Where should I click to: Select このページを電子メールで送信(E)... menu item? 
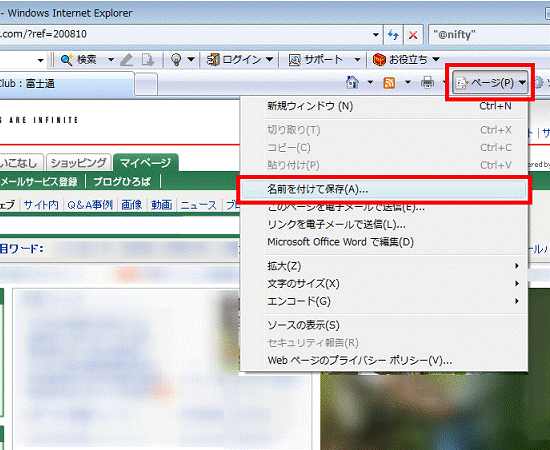[384, 207]
